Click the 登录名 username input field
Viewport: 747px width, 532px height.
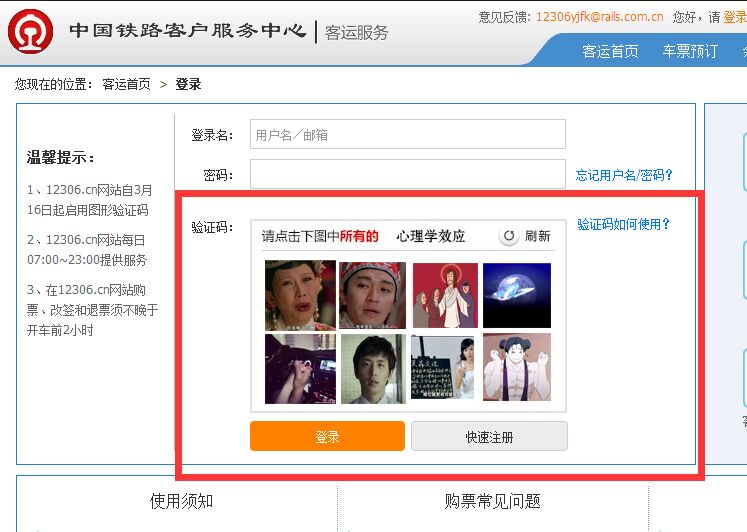[x=408, y=134]
